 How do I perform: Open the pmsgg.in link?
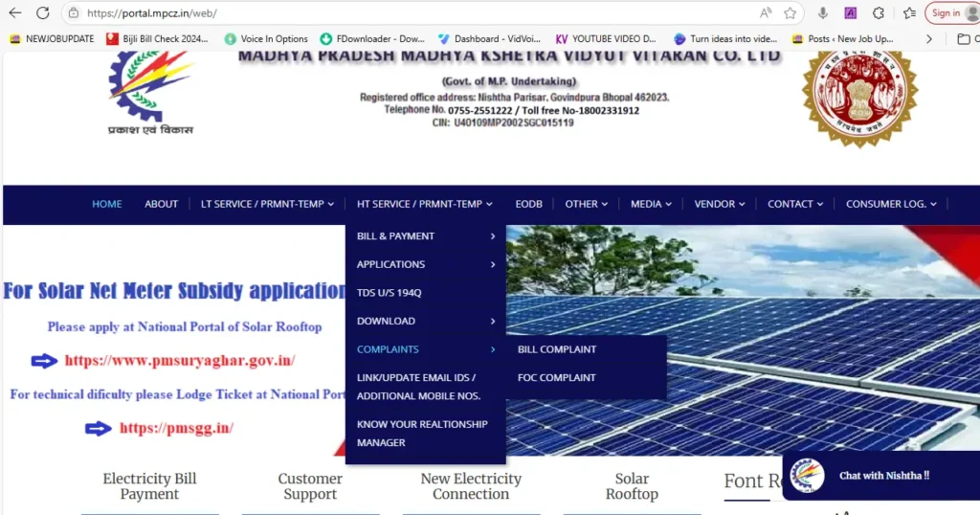(176, 428)
